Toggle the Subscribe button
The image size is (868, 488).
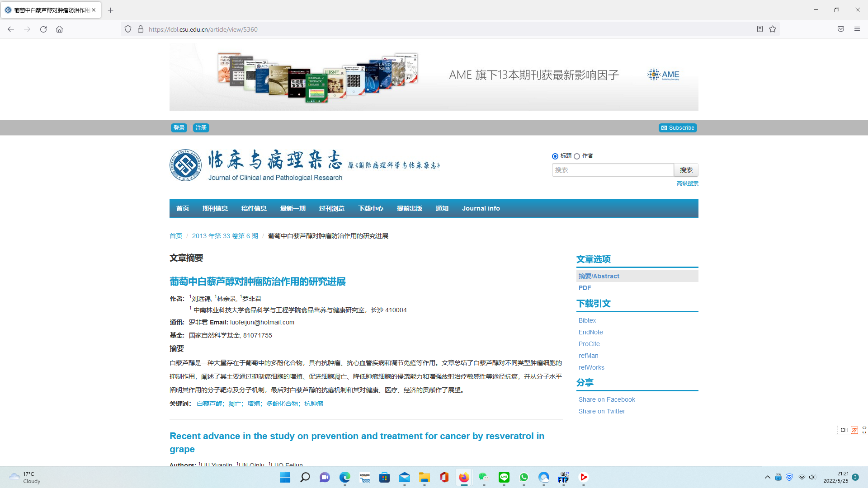pos(678,127)
